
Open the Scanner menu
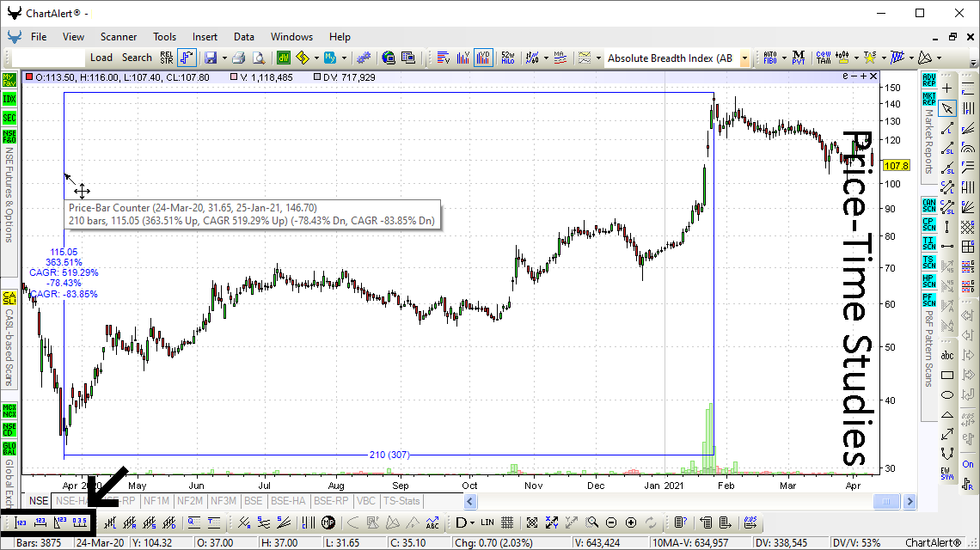click(119, 37)
